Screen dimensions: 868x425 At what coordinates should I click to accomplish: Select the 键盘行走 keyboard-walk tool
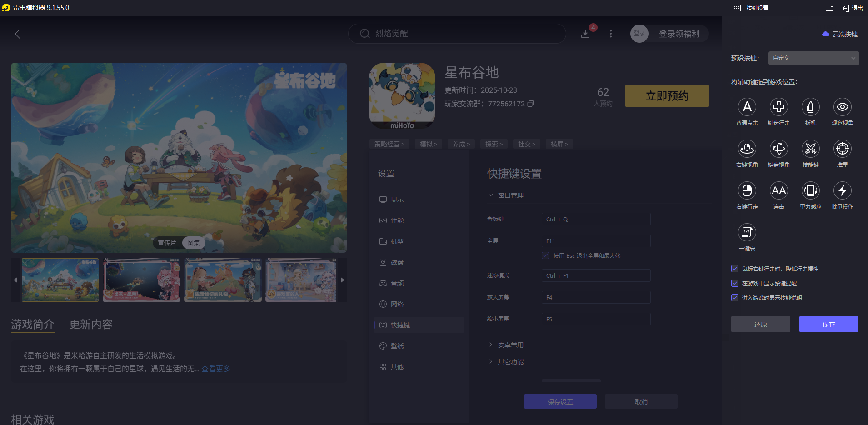point(779,107)
